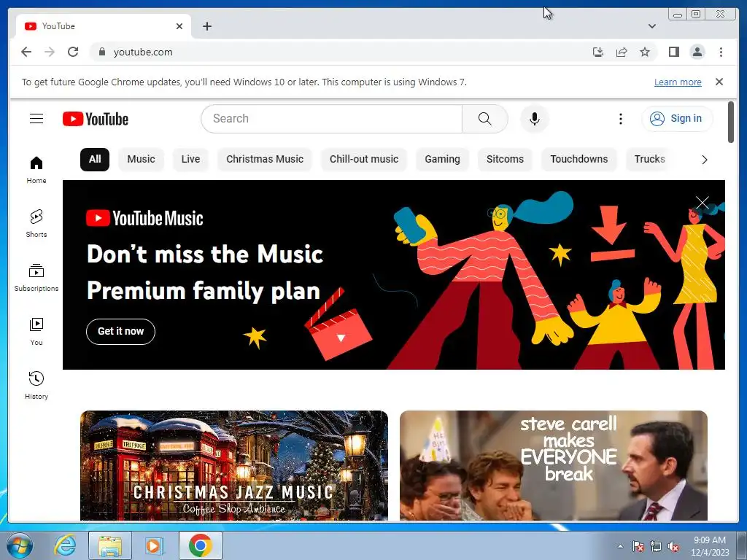Click the youtube.com address bar

coord(338,52)
